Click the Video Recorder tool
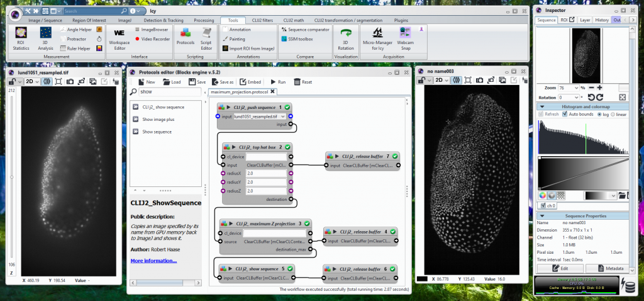The image size is (644, 301). 152,39
